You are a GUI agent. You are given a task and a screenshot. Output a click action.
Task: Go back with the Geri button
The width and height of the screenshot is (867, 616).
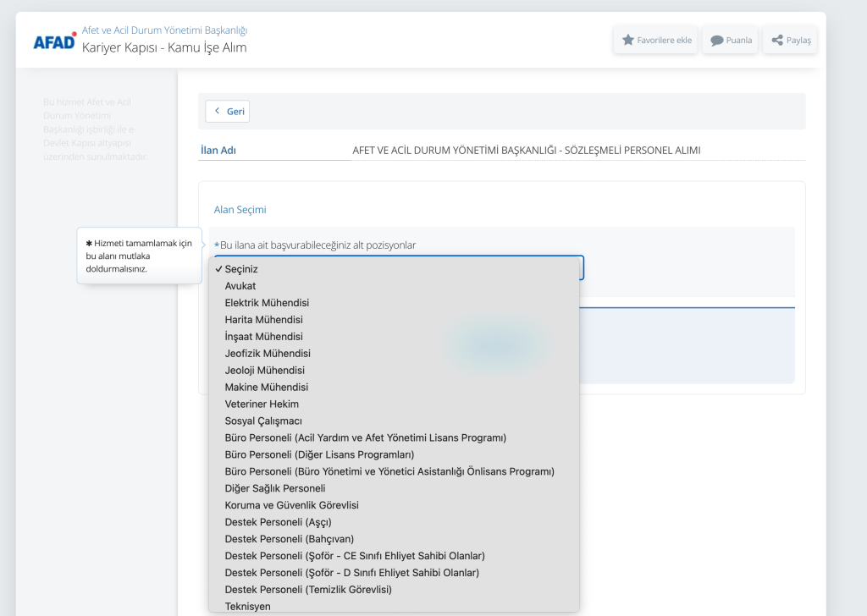pyautogui.click(x=228, y=111)
